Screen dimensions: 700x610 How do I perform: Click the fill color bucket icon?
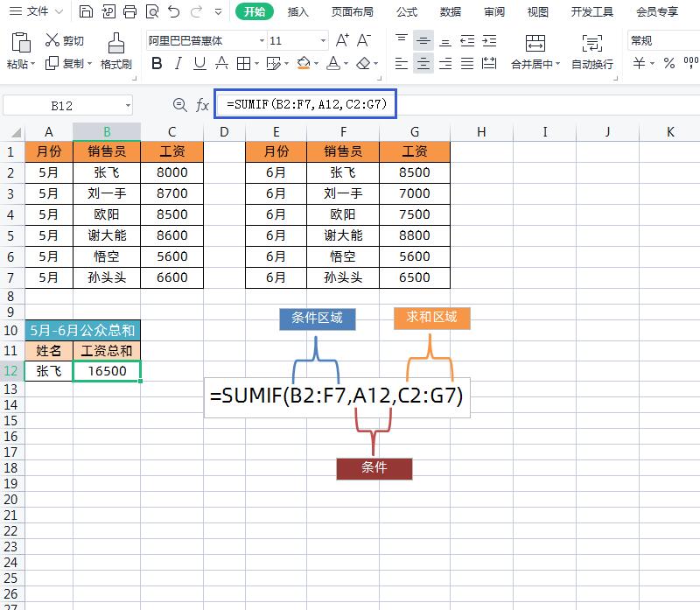[304, 63]
